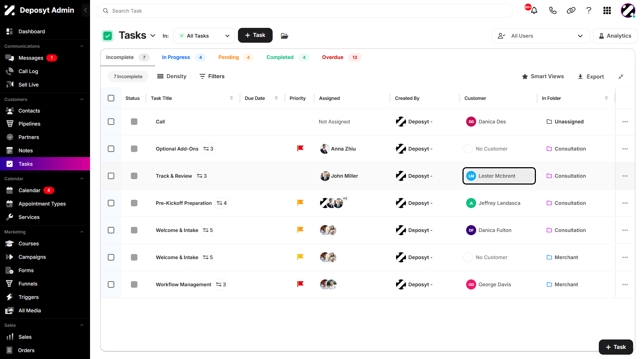
Task: Open row menu for Workflow Management task
Action: click(625, 284)
